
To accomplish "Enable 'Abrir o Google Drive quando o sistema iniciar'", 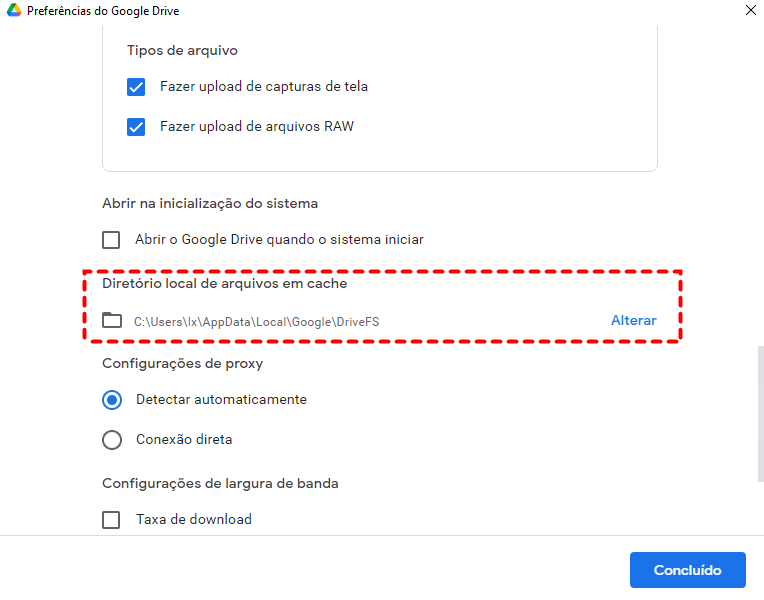I will [x=111, y=240].
